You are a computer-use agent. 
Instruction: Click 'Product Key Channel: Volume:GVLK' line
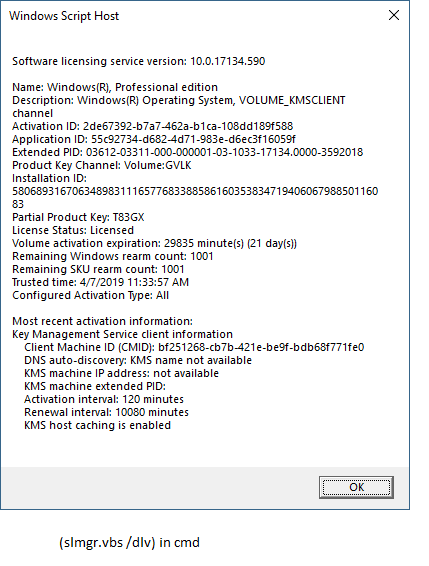(x=101, y=165)
